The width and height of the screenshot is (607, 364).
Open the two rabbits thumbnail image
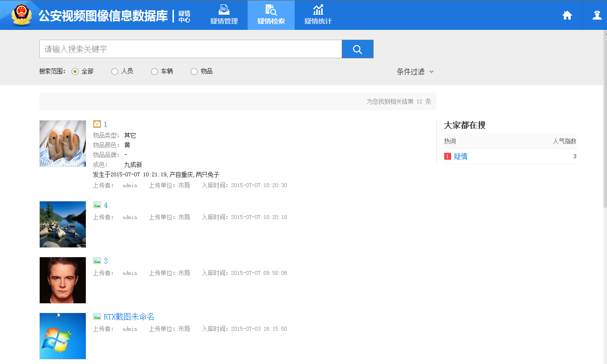coord(63,144)
